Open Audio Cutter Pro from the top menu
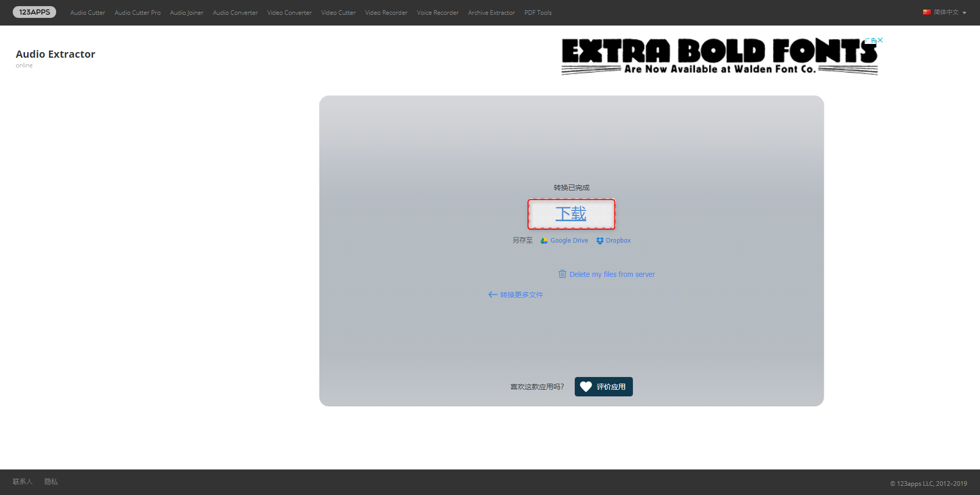Image resolution: width=980 pixels, height=495 pixels. click(137, 13)
